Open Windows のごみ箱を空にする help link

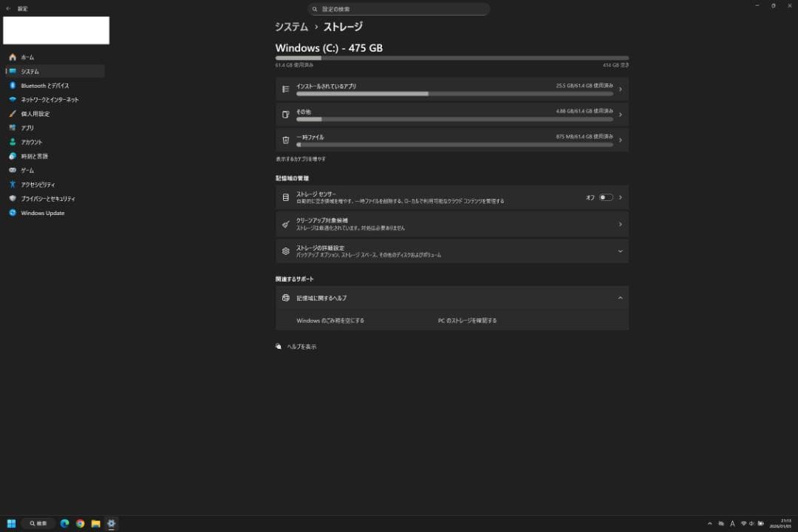point(330,321)
